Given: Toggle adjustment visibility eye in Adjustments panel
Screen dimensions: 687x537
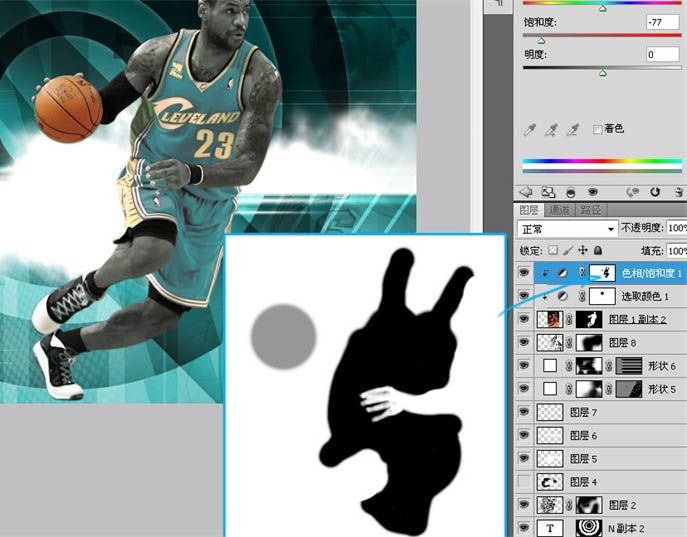Looking at the screenshot, I should (x=593, y=192).
